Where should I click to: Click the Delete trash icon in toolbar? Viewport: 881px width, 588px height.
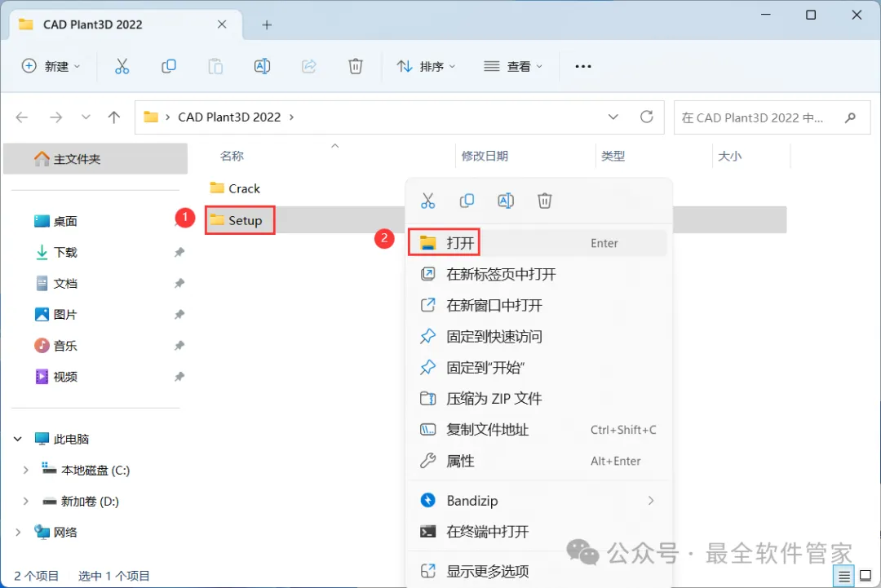pos(355,66)
